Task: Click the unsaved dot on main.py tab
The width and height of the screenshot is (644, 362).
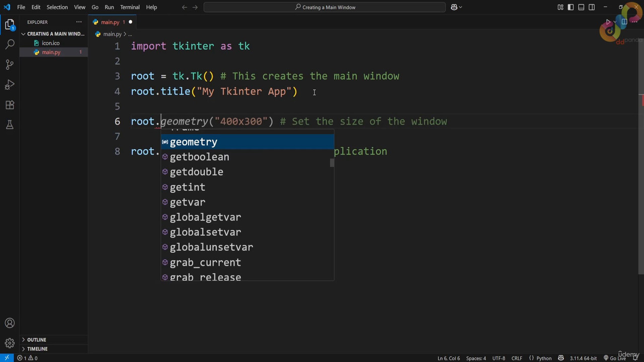Action: (130, 22)
